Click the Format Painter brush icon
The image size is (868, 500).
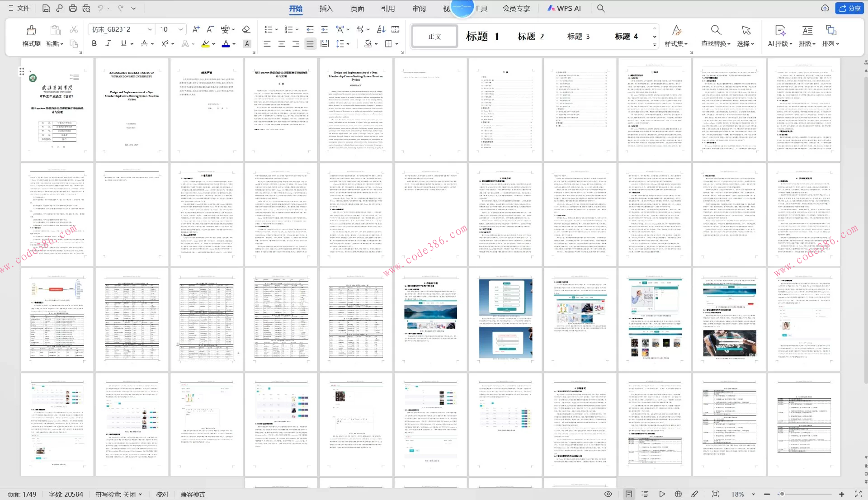click(x=31, y=31)
